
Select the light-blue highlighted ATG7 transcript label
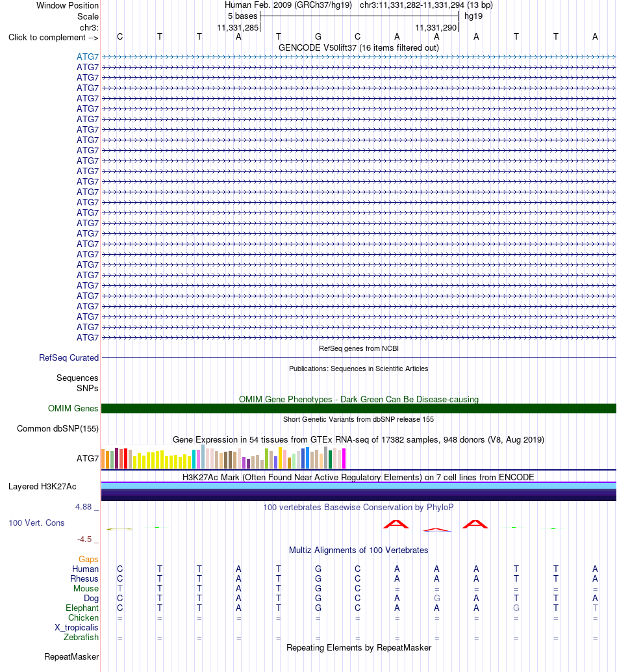tap(88, 57)
